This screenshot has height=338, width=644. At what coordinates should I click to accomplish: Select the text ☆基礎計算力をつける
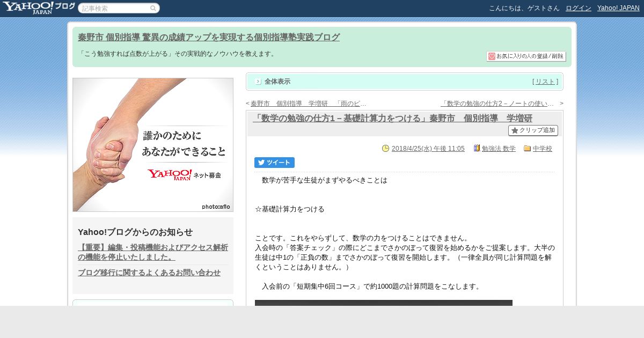[290, 209]
